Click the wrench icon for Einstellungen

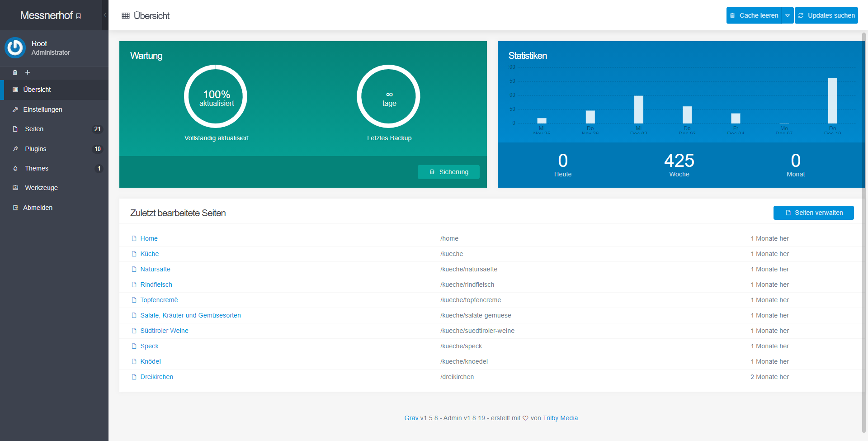coord(15,109)
